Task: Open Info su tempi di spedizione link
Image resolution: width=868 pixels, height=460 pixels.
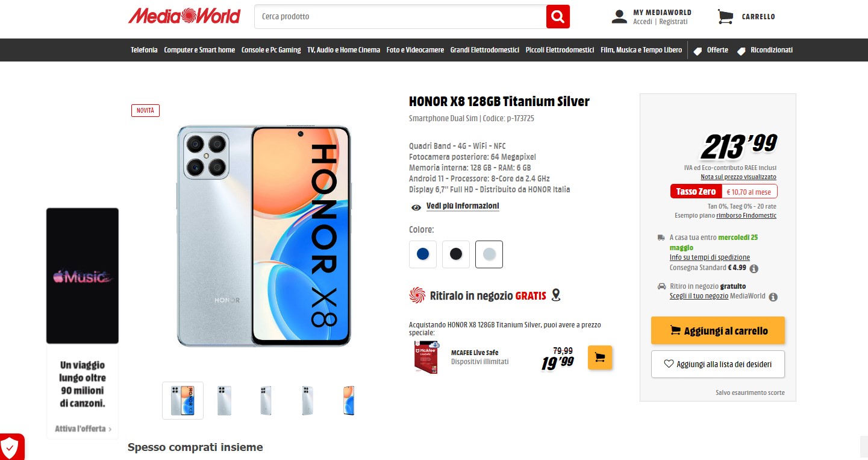Action: tap(710, 257)
